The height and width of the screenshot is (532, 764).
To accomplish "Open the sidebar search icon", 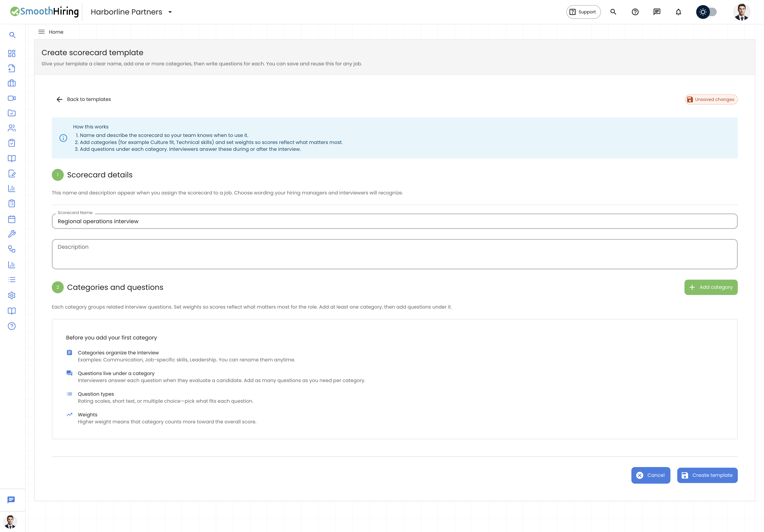I will (12, 35).
